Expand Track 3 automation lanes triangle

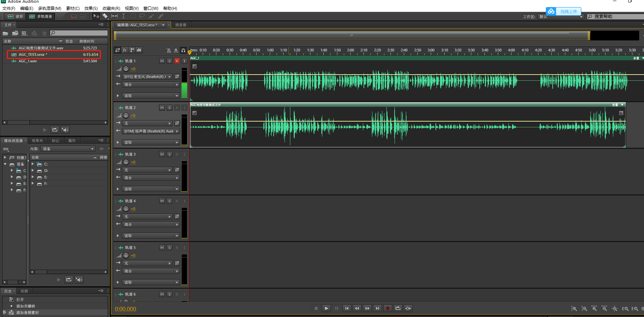pos(118,189)
